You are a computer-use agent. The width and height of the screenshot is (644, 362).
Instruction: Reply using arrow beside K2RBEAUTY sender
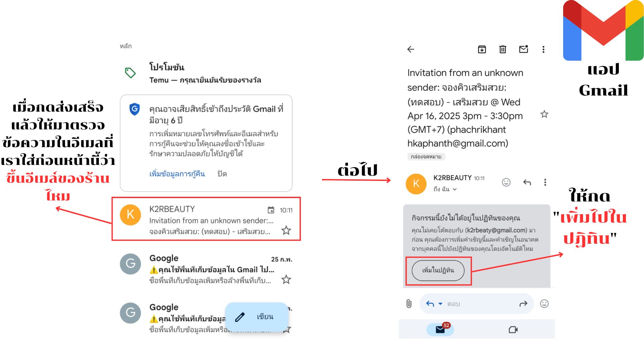tap(527, 182)
